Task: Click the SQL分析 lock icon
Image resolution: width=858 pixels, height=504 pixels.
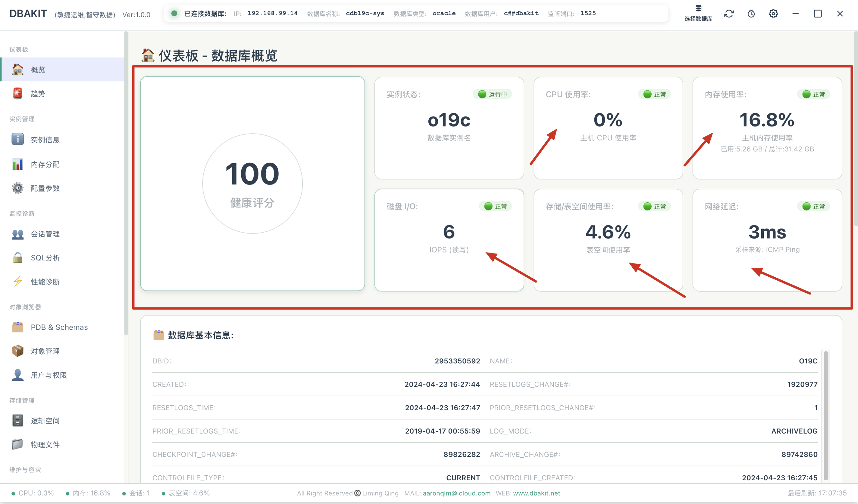Action: click(18, 258)
